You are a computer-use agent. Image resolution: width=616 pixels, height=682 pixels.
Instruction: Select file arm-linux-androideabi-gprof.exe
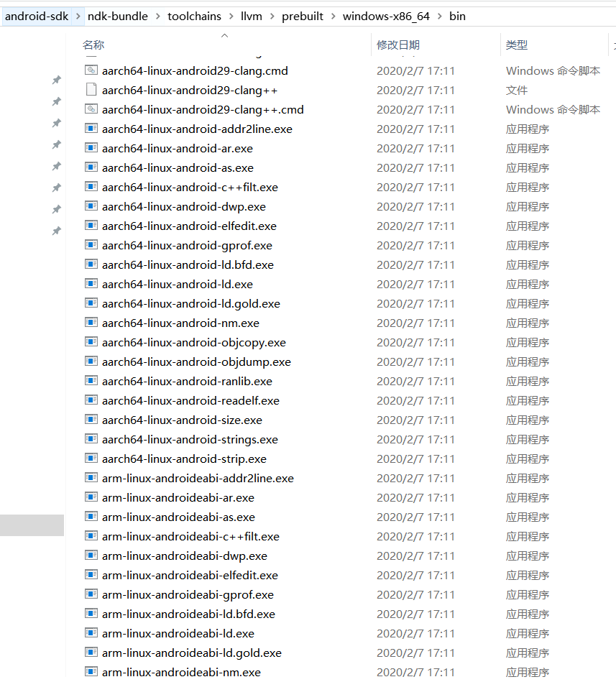tap(188, 594)
